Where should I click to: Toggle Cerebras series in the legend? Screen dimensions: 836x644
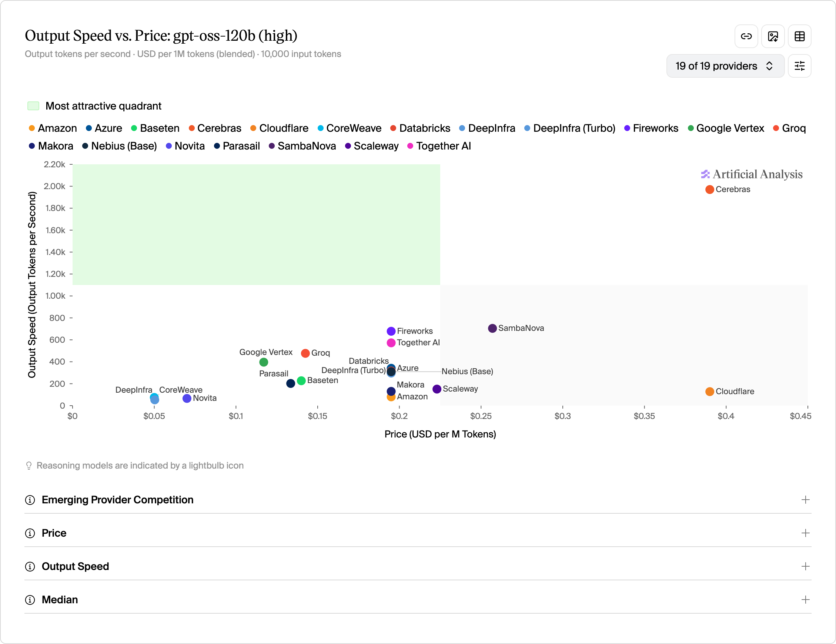pyautogui.click(x=215, y=128)
